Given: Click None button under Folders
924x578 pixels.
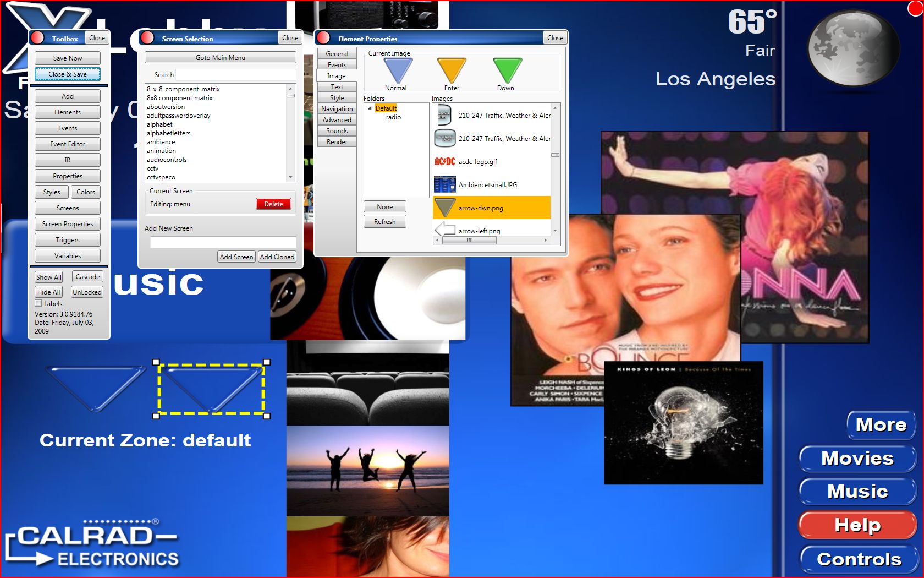Looking at the screenshot, I should 385,207.
